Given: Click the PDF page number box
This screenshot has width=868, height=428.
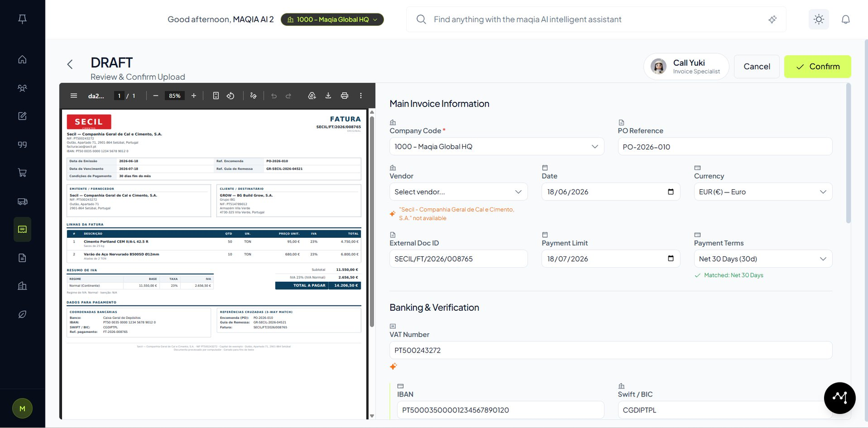Looking at the screenshot, I should 119,96.
